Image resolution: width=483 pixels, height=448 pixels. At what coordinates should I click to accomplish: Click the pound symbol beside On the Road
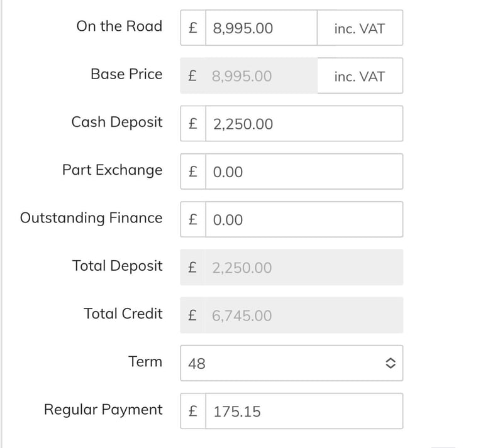pos(193,28)
